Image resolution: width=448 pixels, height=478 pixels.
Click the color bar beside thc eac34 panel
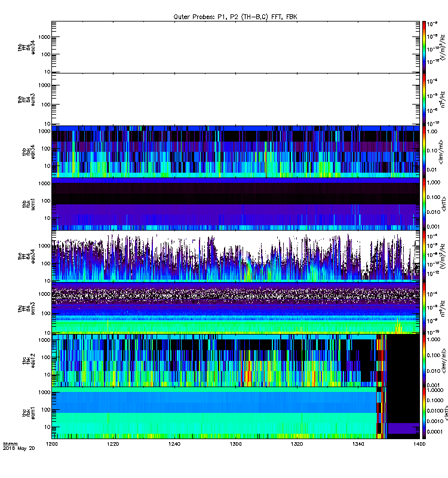click(424, 256)
